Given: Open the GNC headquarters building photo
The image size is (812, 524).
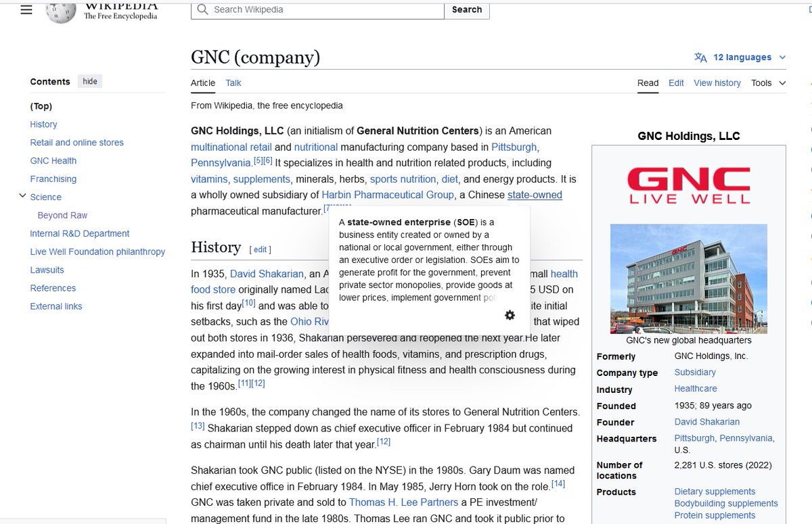Looking at the screenshot, I should (689, 279).
